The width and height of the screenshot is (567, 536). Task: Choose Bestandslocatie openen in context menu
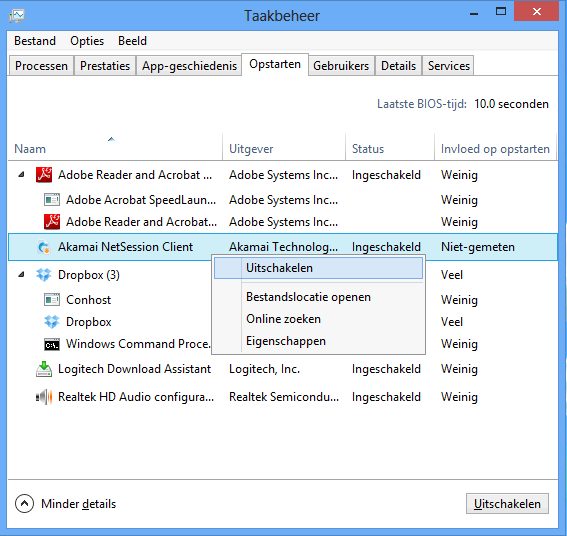[x=318, y=297]
